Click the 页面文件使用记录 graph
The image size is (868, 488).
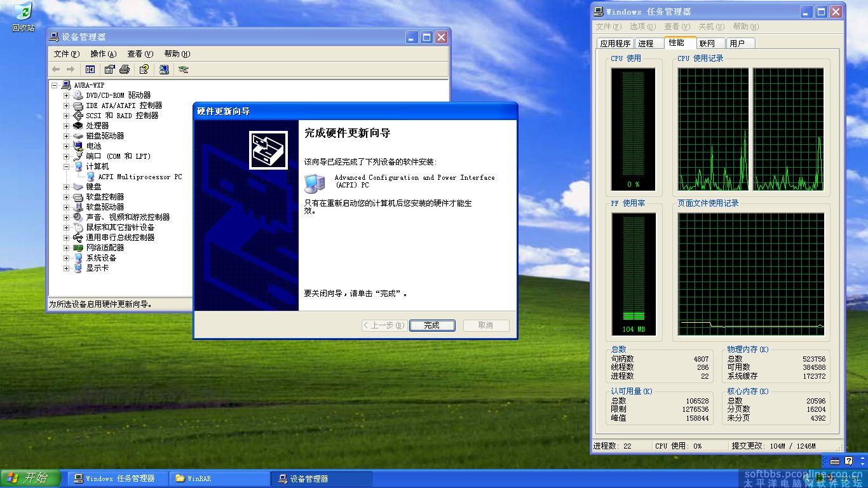[751, 274]
